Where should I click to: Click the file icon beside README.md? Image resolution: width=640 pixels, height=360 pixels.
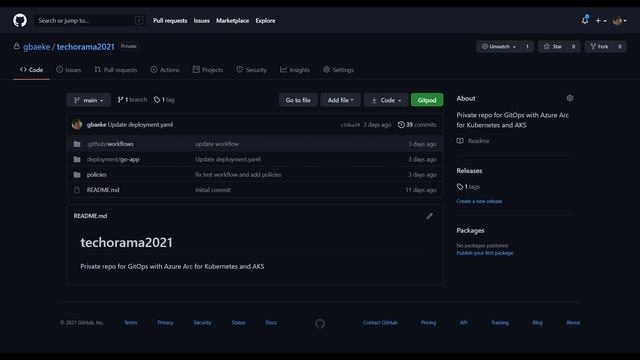[77, 190]
